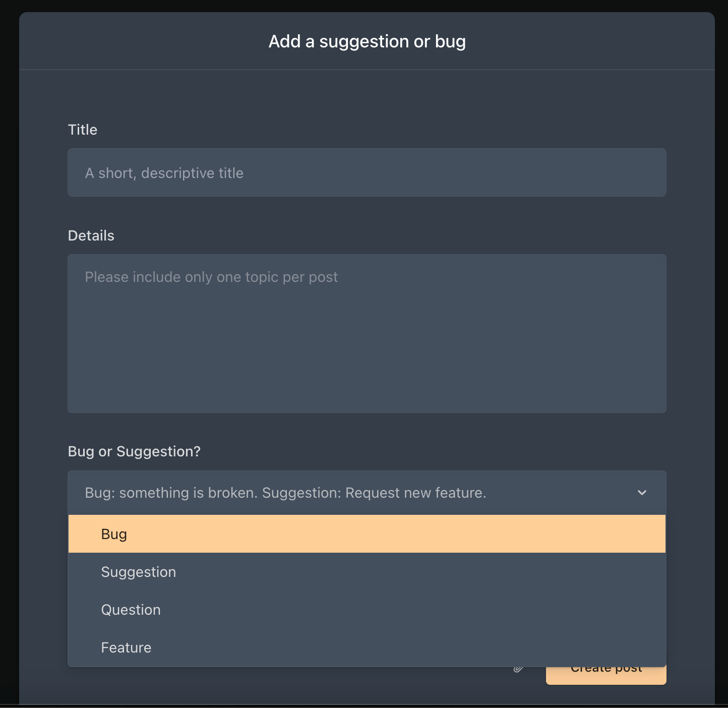Click the paperclip attachment icon
Viewport: 728px width, 708px height.
tap(518, 669)
